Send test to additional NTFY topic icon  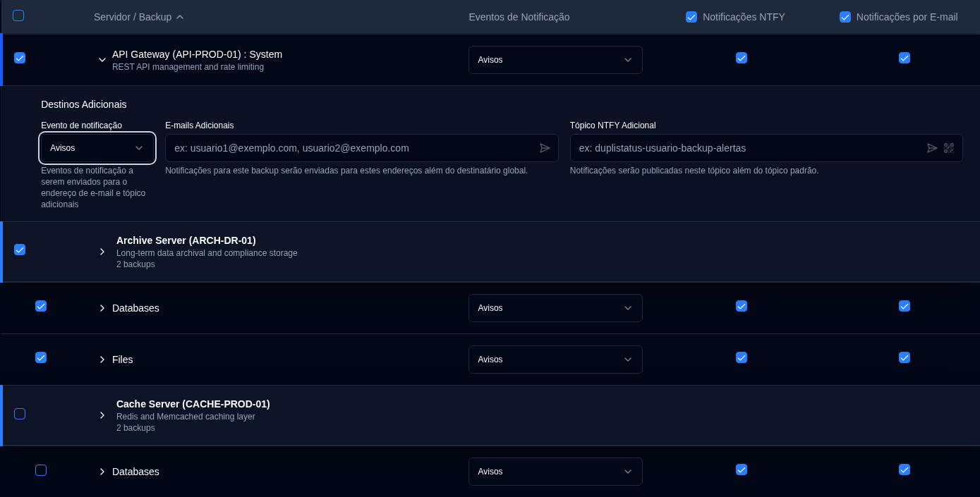pyautogui.click(x=932, y=148)
